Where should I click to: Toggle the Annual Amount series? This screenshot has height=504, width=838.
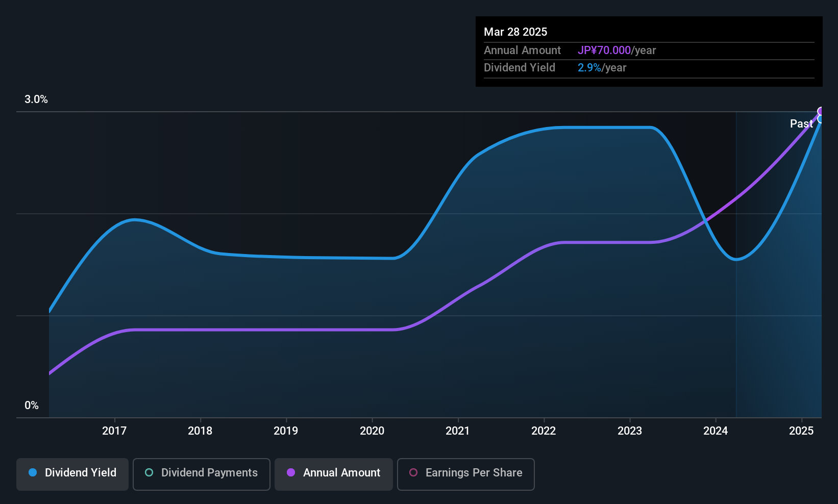(x=334, y=474)
